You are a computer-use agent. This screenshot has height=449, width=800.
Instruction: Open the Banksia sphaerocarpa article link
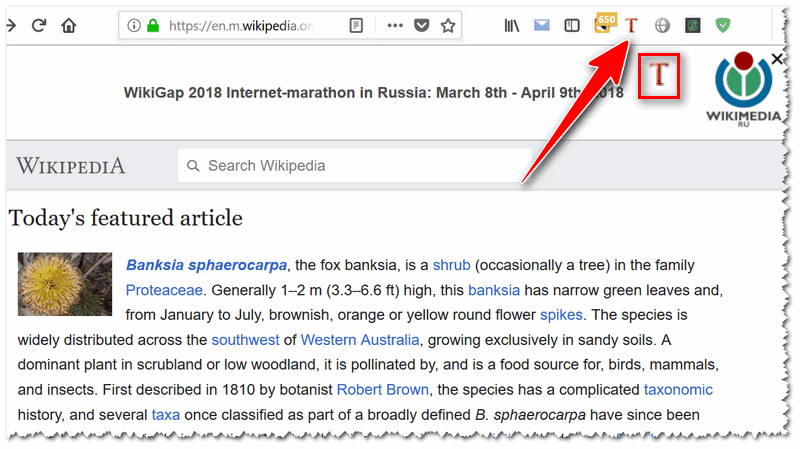206,265
